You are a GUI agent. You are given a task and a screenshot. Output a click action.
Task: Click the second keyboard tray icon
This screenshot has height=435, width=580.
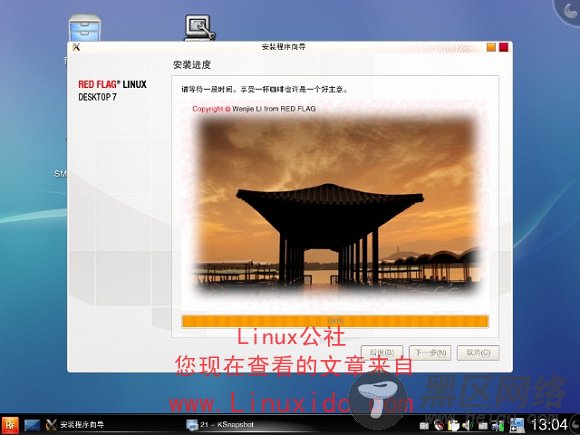point(483,426)
